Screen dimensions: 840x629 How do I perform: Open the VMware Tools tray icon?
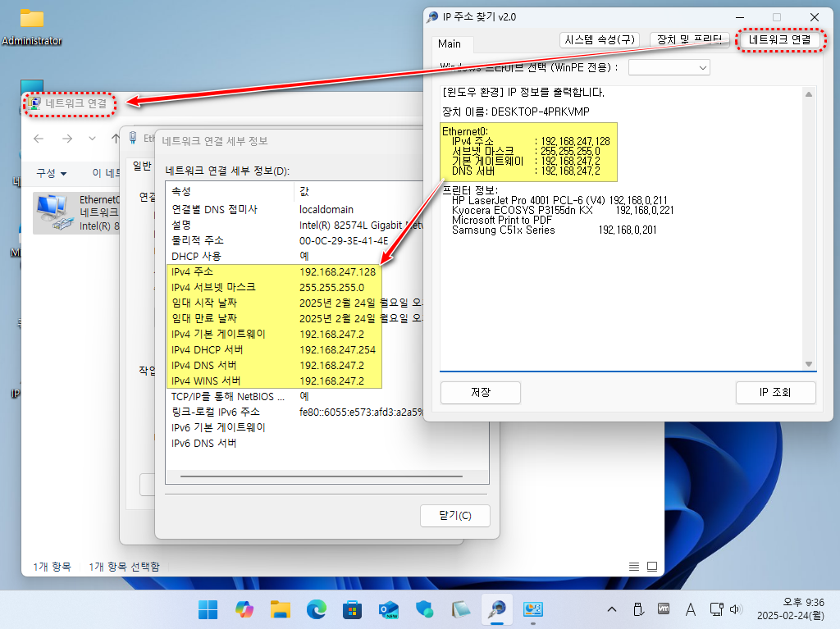(x=663, y=608)
